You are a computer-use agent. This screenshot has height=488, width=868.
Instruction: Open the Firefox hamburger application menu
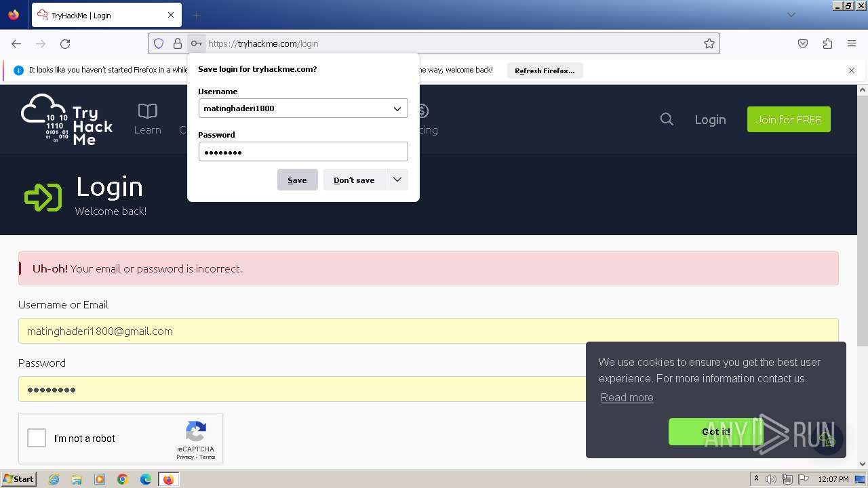852,43
